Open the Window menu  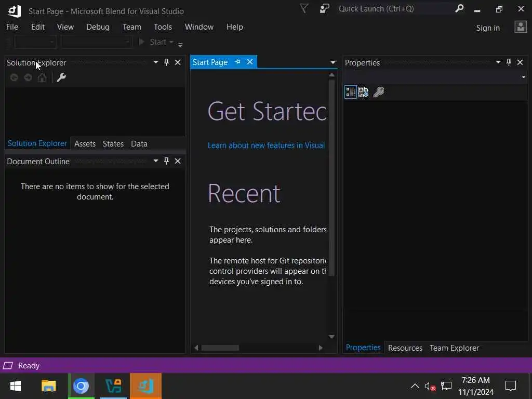[x=199, y=27]
